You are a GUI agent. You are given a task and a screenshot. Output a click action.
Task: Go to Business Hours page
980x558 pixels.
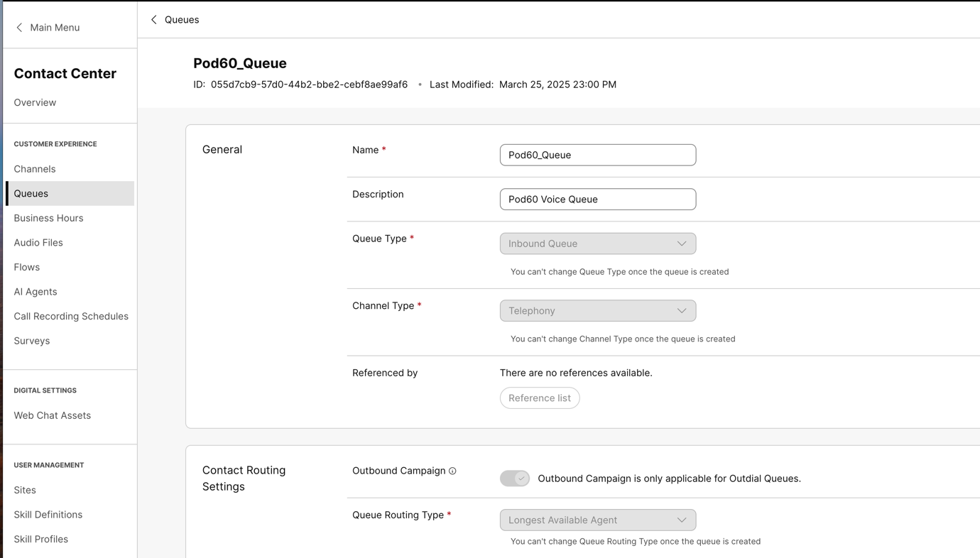point(48,218)
